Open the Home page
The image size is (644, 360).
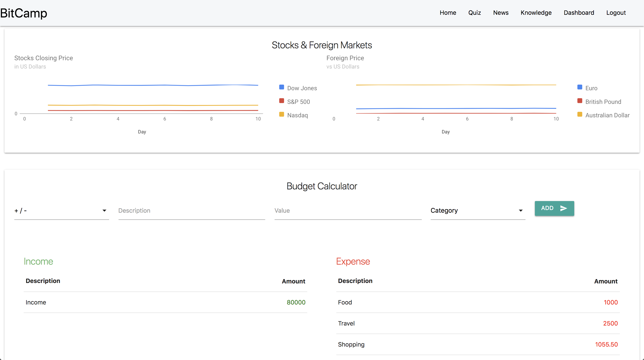448,13
